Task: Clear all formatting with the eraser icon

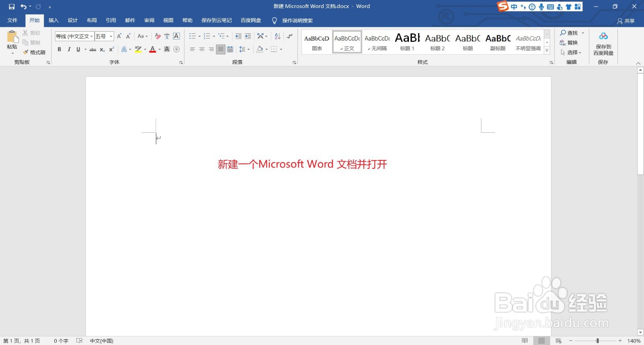Action: [158, 36]
